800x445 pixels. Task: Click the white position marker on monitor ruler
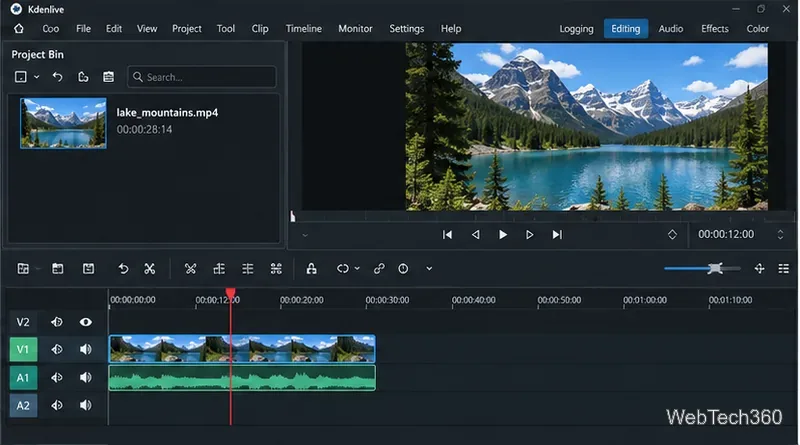point(292,216)
